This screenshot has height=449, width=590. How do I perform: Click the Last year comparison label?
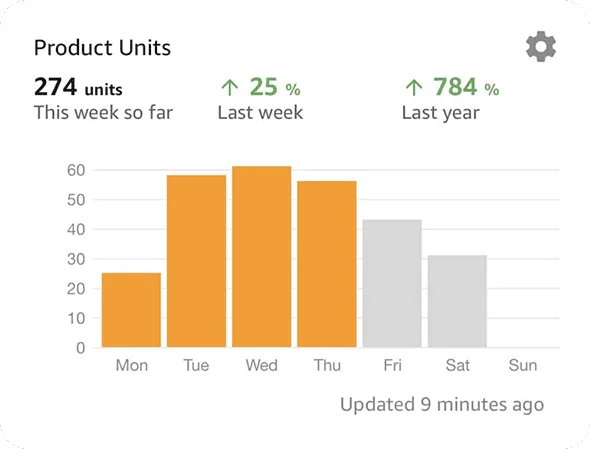coord(441,113)
